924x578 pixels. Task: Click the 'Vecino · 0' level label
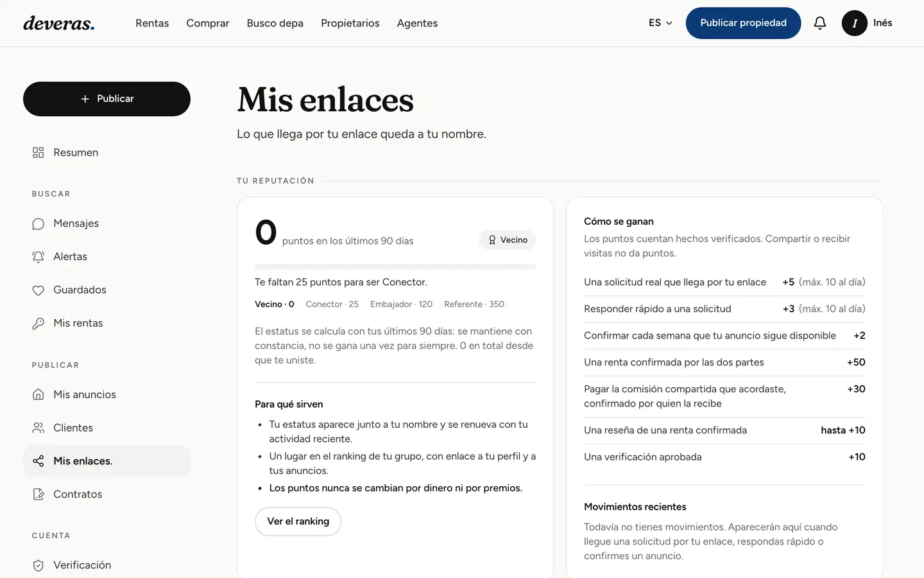click(x=275, y=304)
